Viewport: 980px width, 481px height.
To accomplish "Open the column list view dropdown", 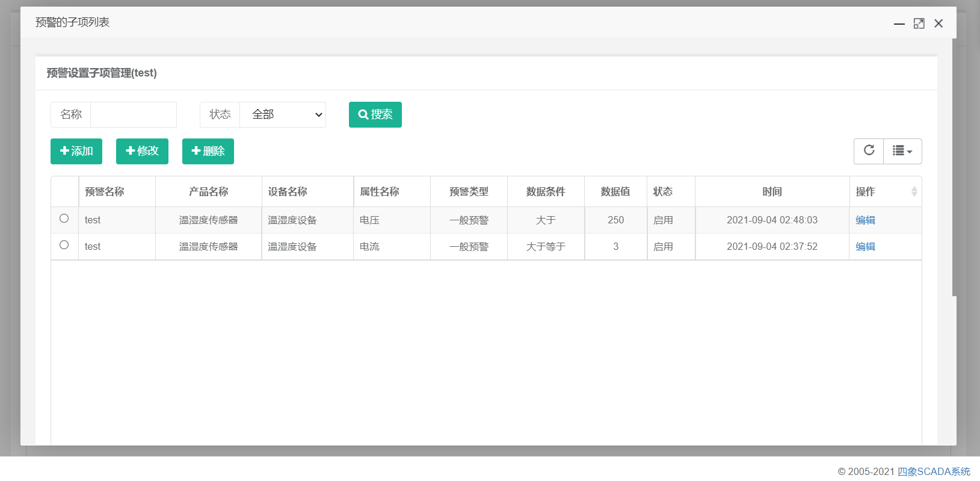I will tap(902, 151).
